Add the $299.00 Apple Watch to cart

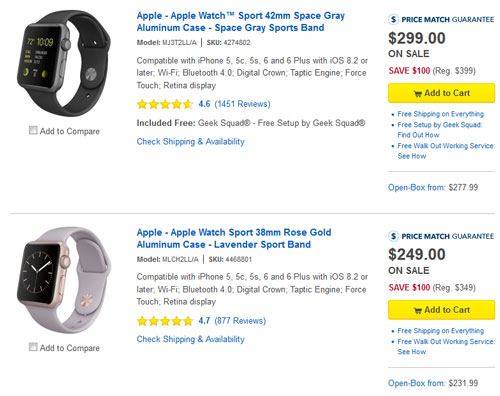pyautogui.click(x=441, y=93)
